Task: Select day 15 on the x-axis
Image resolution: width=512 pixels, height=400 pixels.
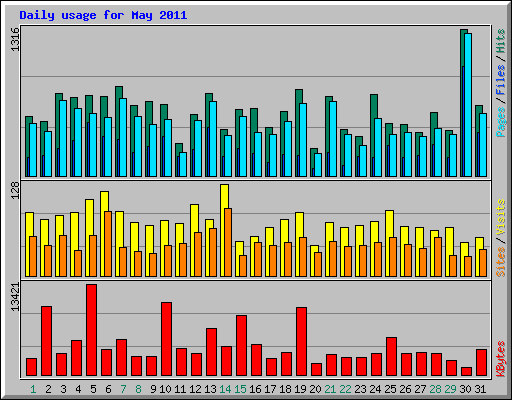Action: pyautogui.click(x=240, y=389)
